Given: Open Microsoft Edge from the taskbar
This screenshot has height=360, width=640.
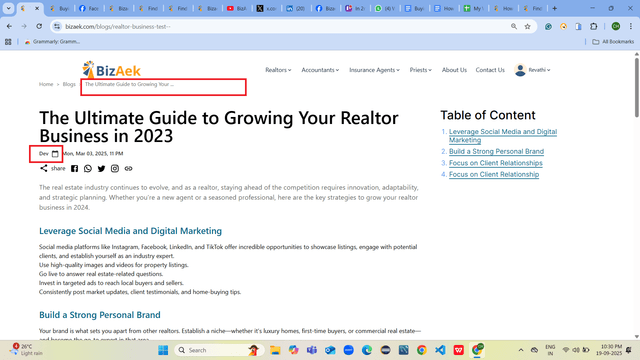Looking at the screenshot, I should [x=367, y=350].
